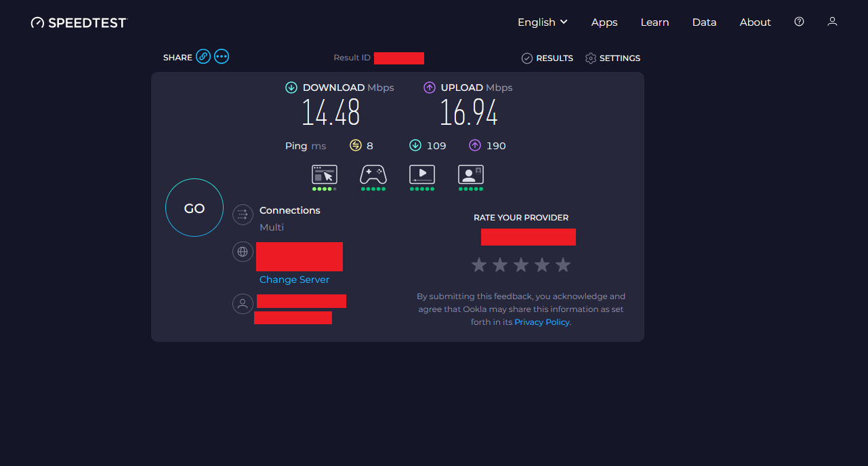Open the Apps menu
Image resolution: width=868 pixels, height=466 pixels.
[x=604, y=22]
